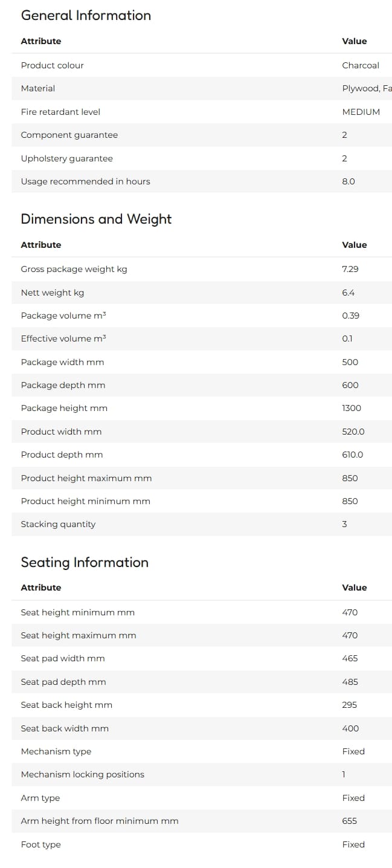Select the Product width mm row

coord(202,432)
